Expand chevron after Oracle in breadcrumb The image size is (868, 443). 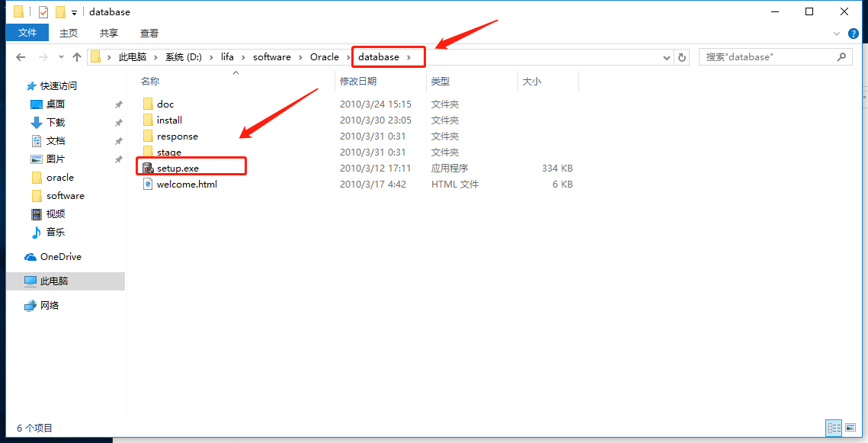click(349, 57)
